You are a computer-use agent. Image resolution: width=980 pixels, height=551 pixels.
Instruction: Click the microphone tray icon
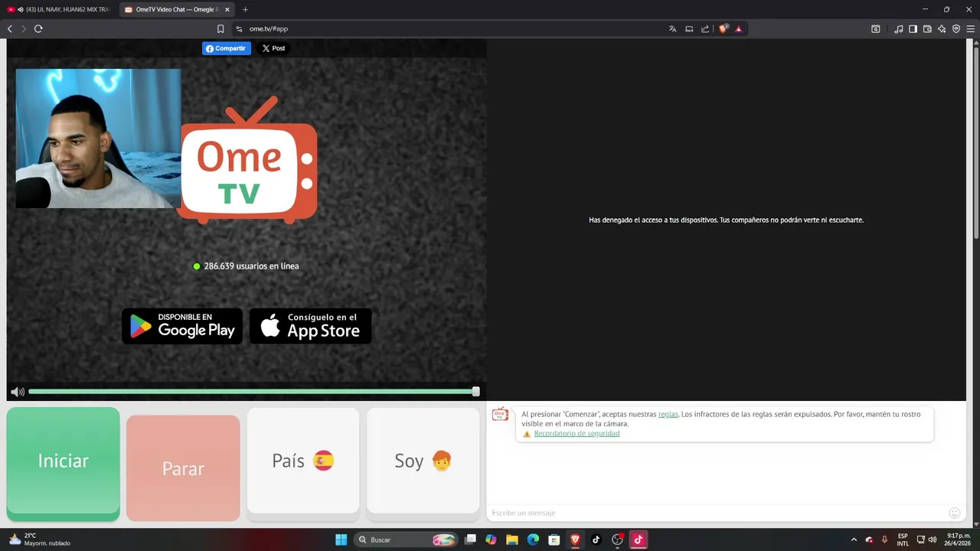coord(884,540)
